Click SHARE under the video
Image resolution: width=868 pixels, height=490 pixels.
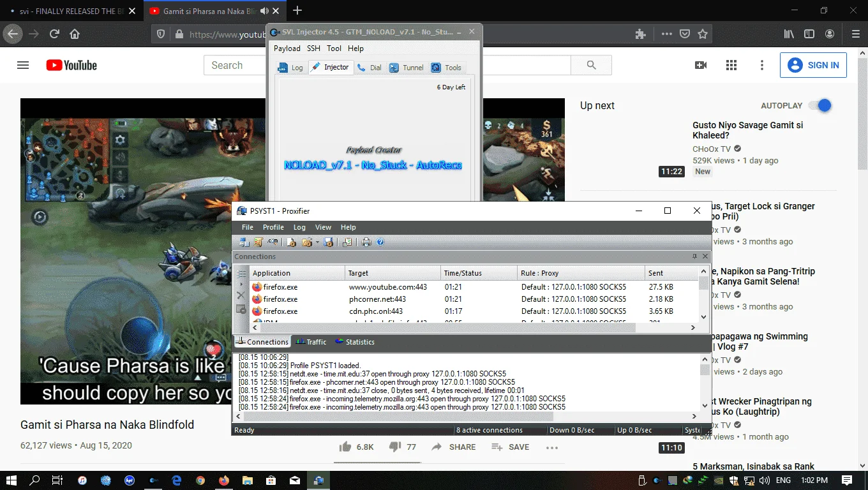tap(453, 447)
